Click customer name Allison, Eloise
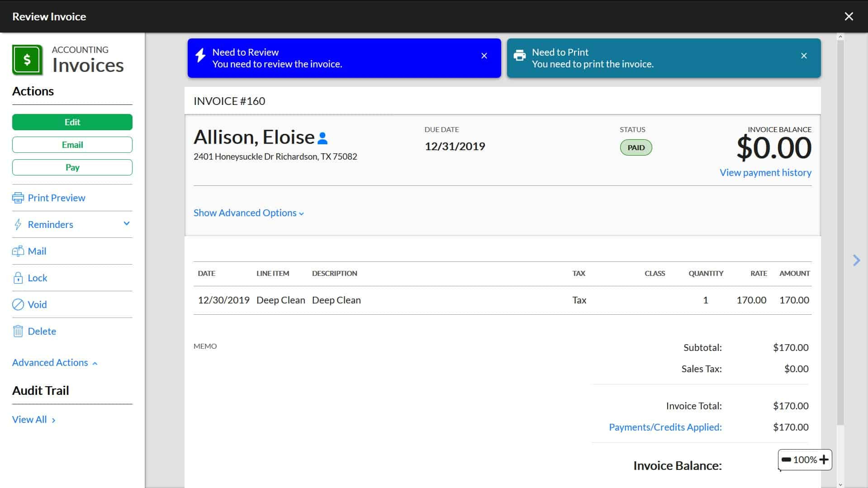This screenshot has height=488, width=868. (254, 137)
